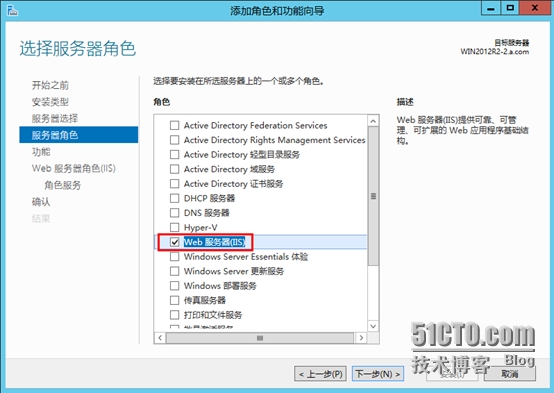This screenshot has height=393, width=554.
Task: Click roles list scroll down arrow
Action: pos(373,326)
